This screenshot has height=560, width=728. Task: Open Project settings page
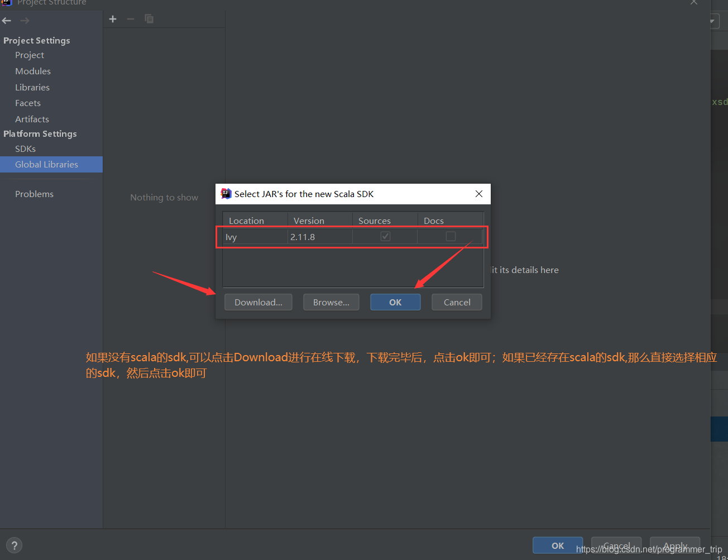[30, 55]
